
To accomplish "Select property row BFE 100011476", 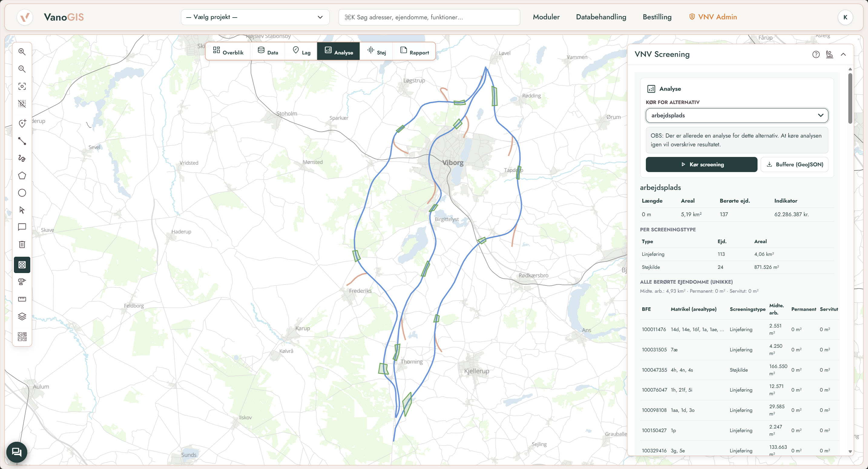I will point(739,329).
